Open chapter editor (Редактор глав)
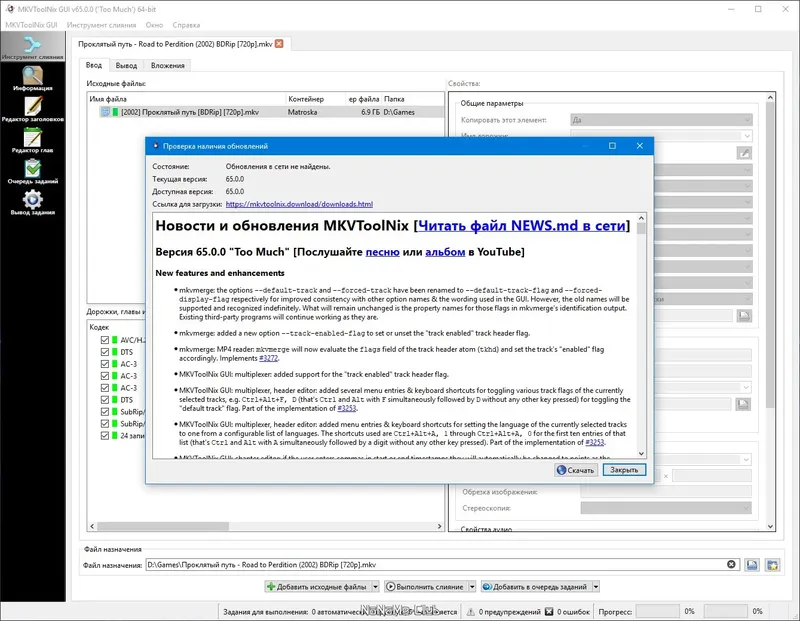 (x=33, y=140)
